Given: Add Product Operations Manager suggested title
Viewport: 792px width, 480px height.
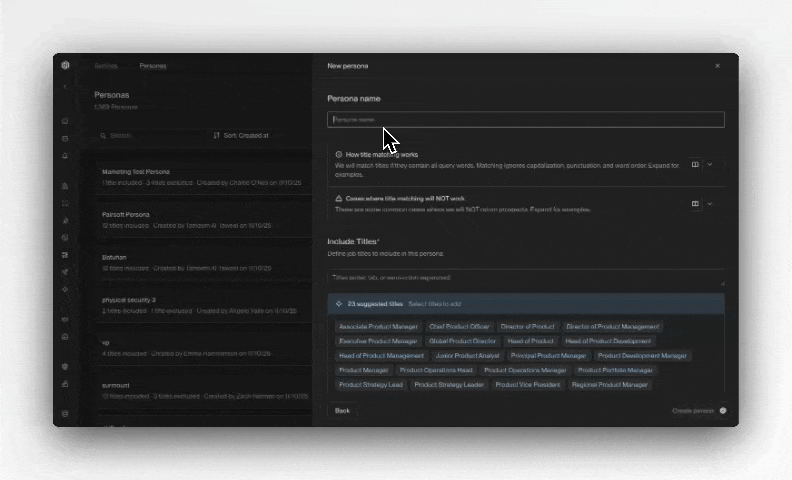Looking at the screenshot, I should 525,370.
